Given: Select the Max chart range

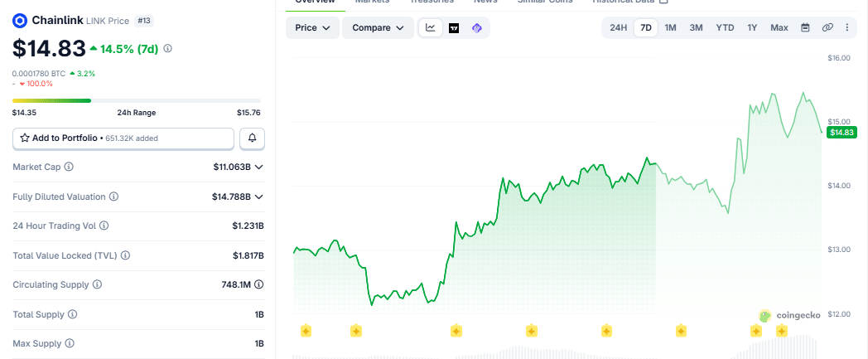Looking at the screenshot, I should (779, 27).
